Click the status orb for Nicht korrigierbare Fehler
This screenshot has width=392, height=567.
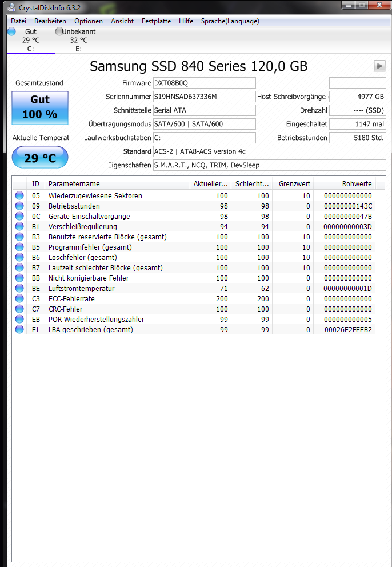[19, 278]
